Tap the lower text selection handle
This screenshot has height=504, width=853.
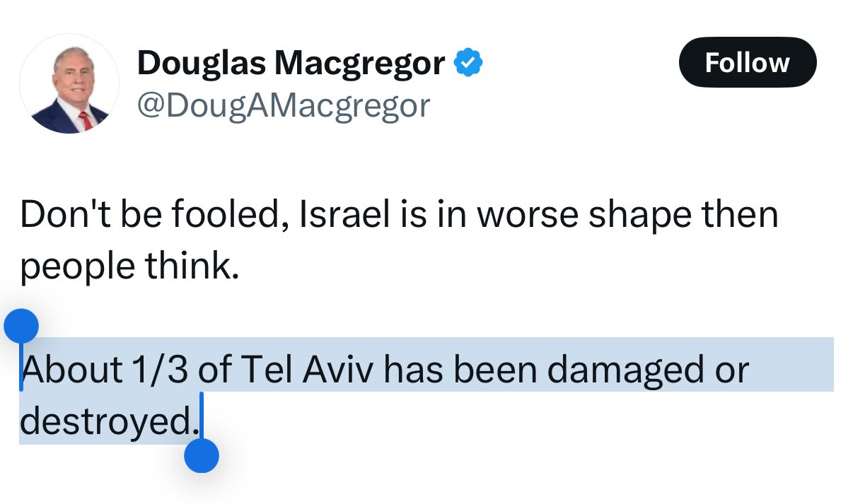202,455
